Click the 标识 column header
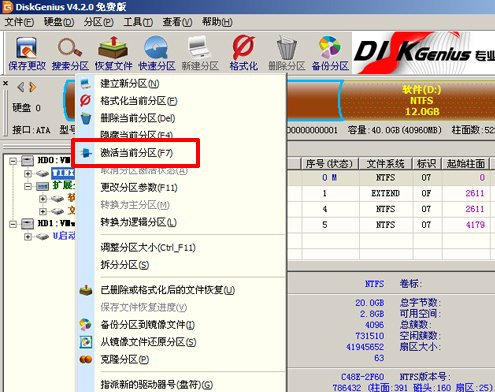495x392 pixels. point(427,164)
